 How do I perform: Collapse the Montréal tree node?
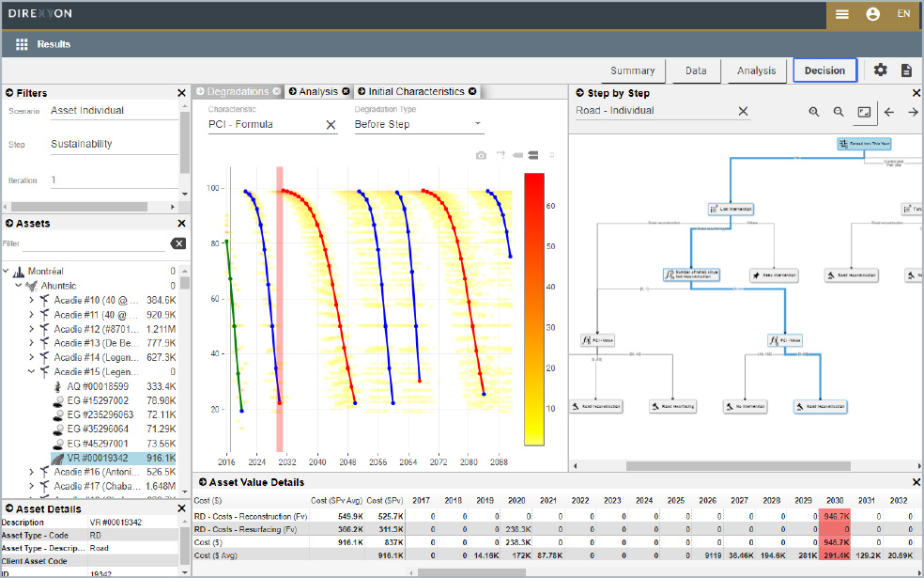point(6,272)
